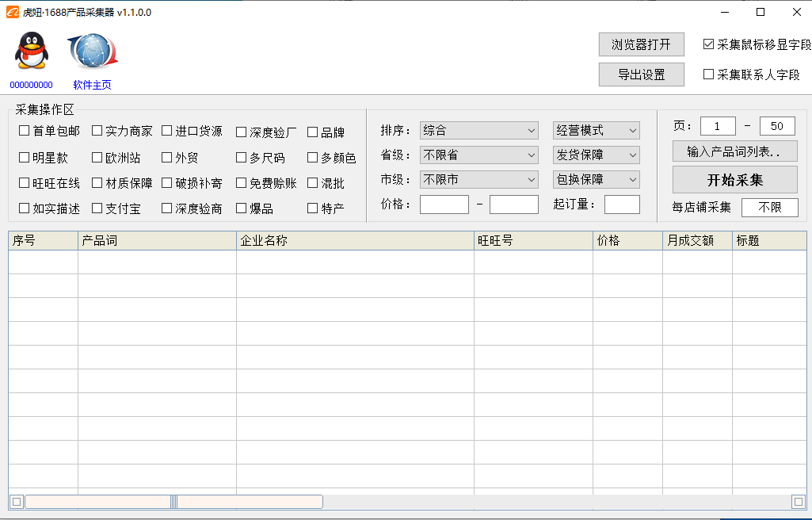Click the right scroll arrow at table bottom
Image resolution: width=812 pixels, height=520 pixels.
[x=799, y=502]
